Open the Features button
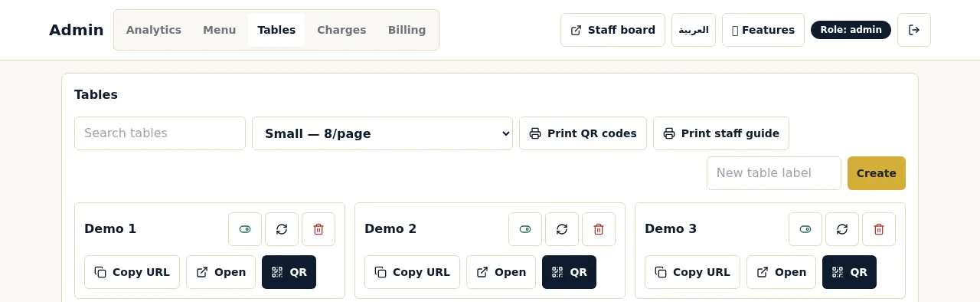Image resolution: width=980 pixels, height=302 pixels. [x=763, y=30]
